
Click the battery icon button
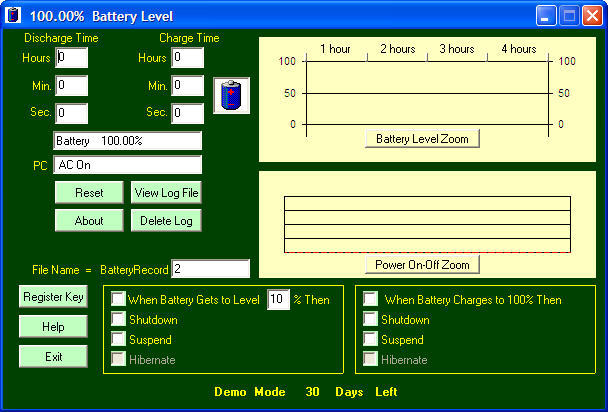[233, 97]
